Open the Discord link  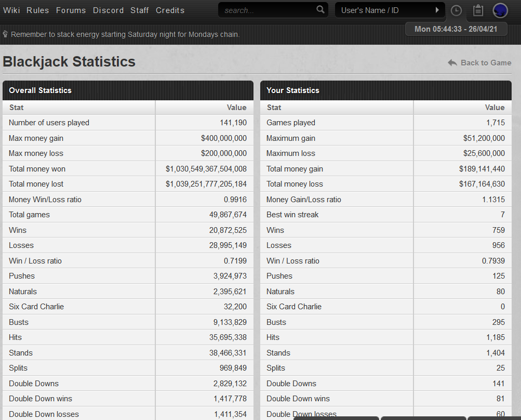click(108, 10)
